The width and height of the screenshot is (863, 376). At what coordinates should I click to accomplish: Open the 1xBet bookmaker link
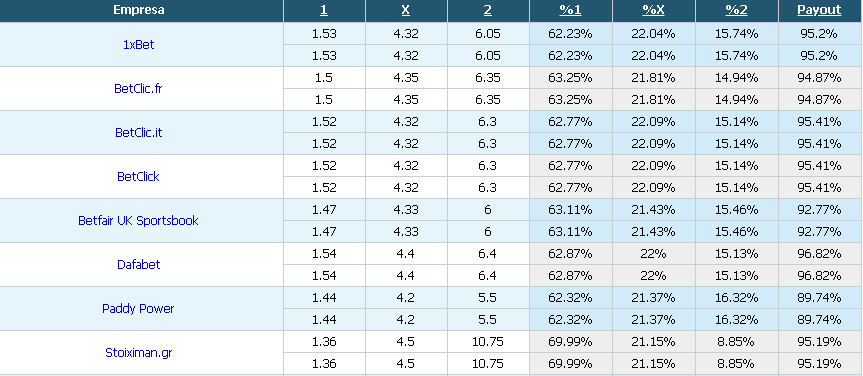(138, 45)
